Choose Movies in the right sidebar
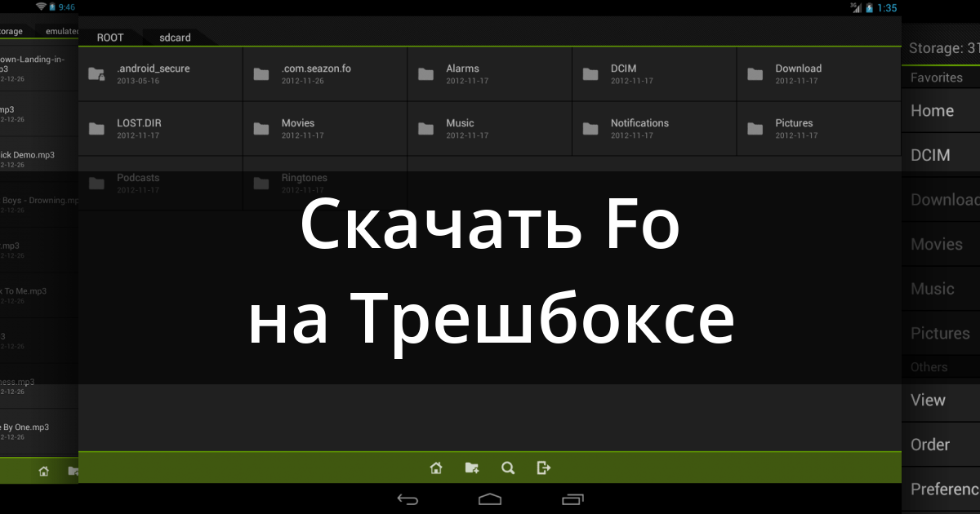The height and width of the screenshot is (514, 980). pyautogui.click(x=941, y=244)
